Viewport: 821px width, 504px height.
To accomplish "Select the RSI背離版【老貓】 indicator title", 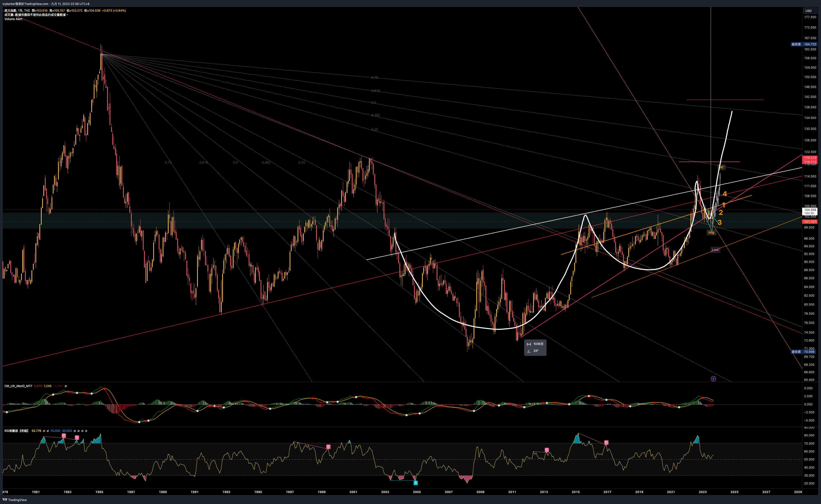I will [x=16, y=431].
